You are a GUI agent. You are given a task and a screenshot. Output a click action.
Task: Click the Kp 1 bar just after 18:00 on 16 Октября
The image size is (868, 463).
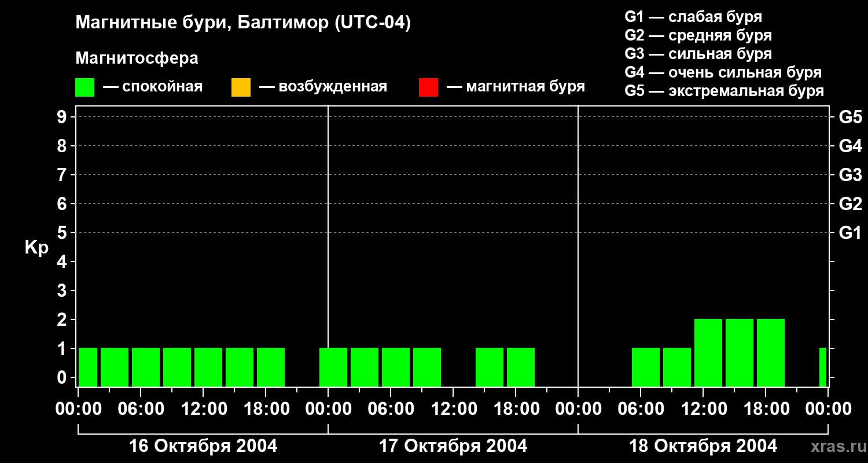click(x=271, y=367)
